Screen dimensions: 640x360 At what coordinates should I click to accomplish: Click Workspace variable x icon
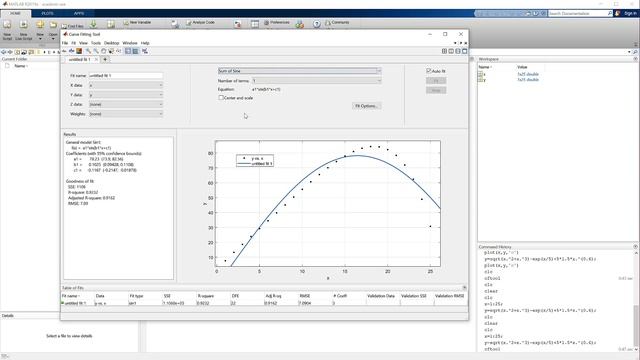pos(481,74)
